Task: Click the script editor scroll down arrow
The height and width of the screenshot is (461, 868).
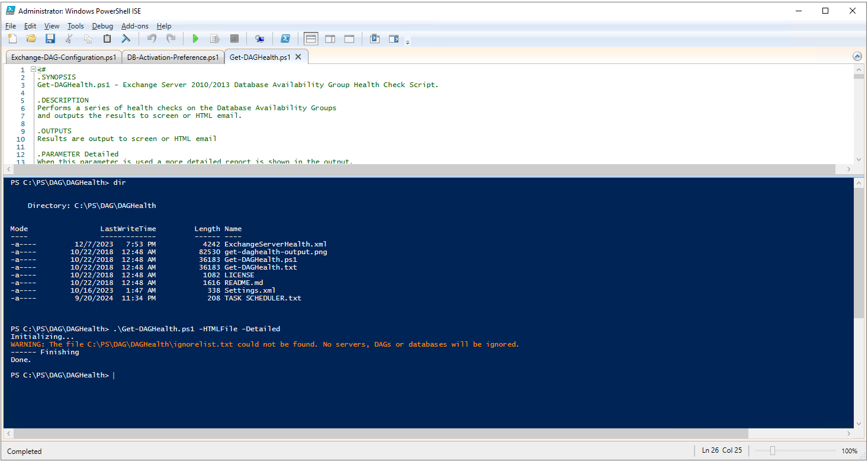Action: point(859,159)
